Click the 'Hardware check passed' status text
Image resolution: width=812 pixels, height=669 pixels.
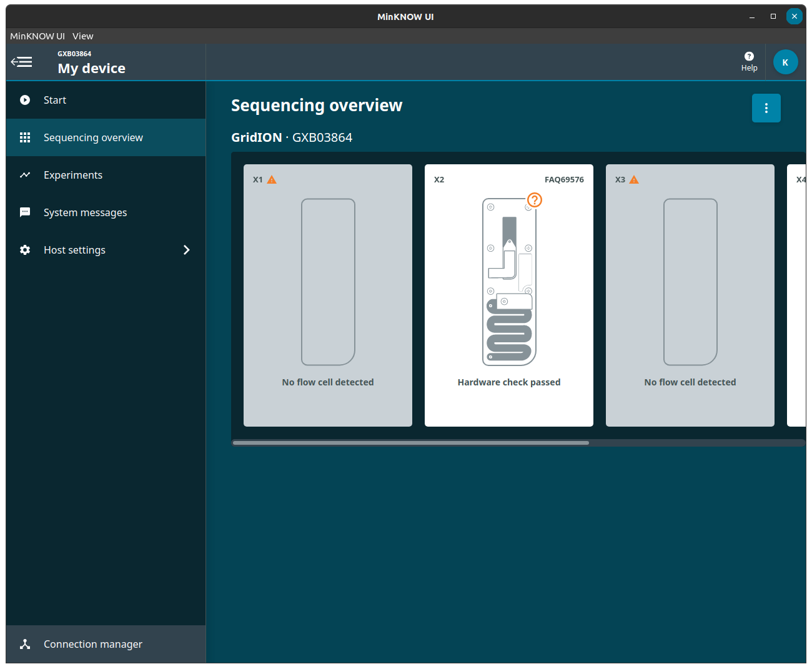pyautogui.click(x=509, y=382)
